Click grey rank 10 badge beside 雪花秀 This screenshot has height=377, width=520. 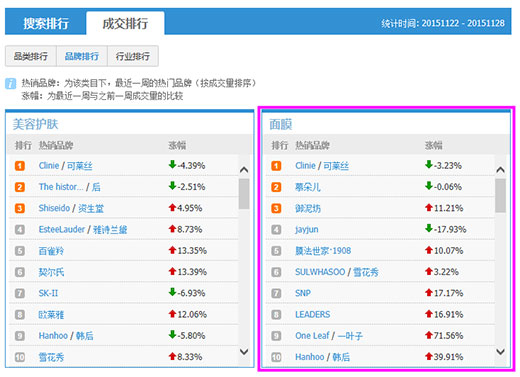tap(20, 357)
